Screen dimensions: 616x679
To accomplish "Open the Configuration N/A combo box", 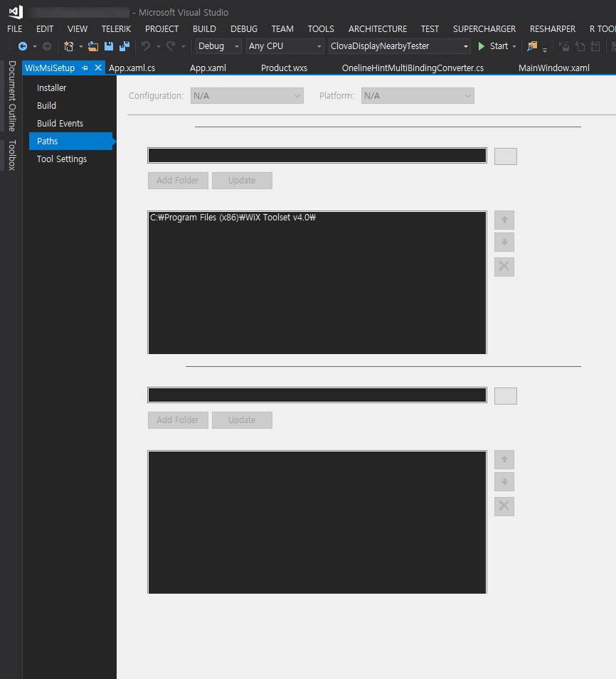I will pyautogui.click(x=247, y=96).
